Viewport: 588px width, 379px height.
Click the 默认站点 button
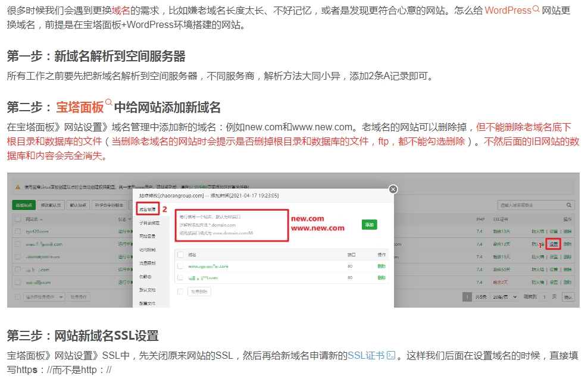[78, 205]
